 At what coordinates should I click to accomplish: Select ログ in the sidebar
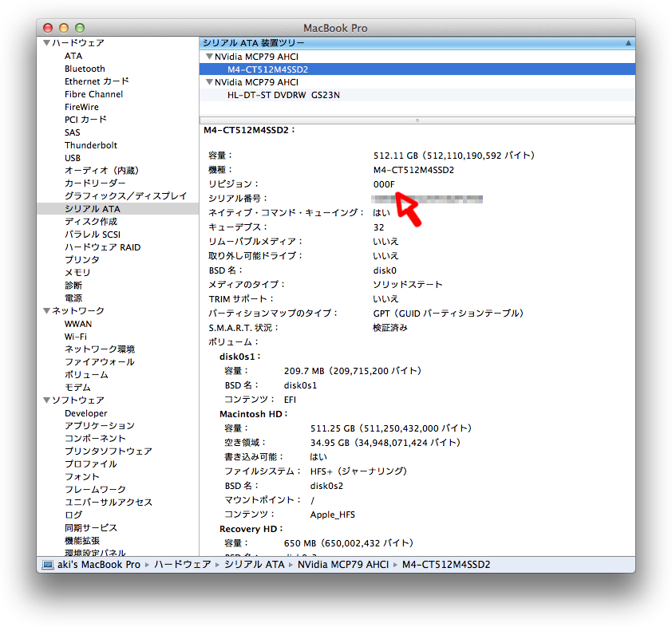73,515
